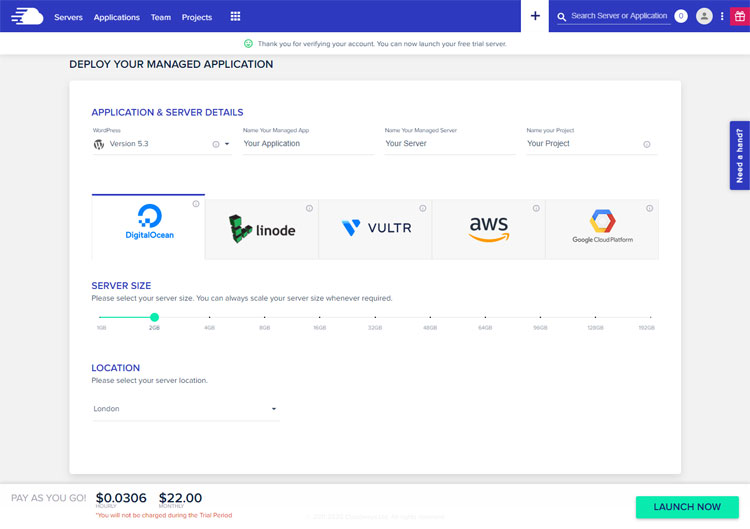Set server size slider to 1GB

click(99, 317)
